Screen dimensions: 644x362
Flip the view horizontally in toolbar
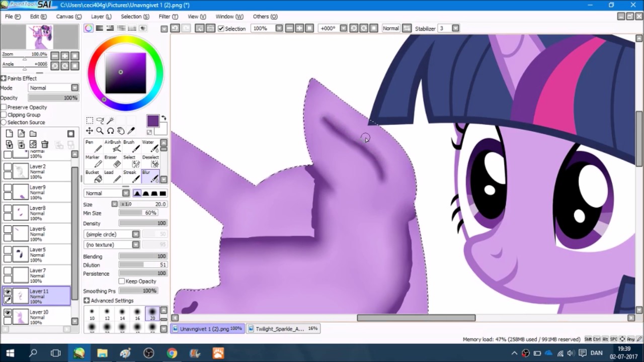(407, 28)
